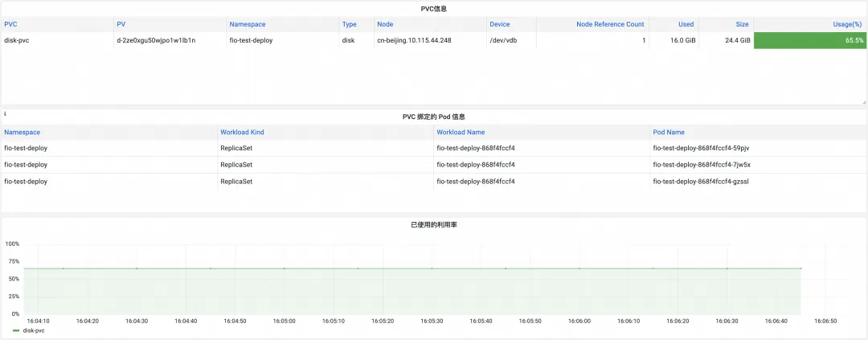Open the PVC信息 panel title menu

[434, 9]
